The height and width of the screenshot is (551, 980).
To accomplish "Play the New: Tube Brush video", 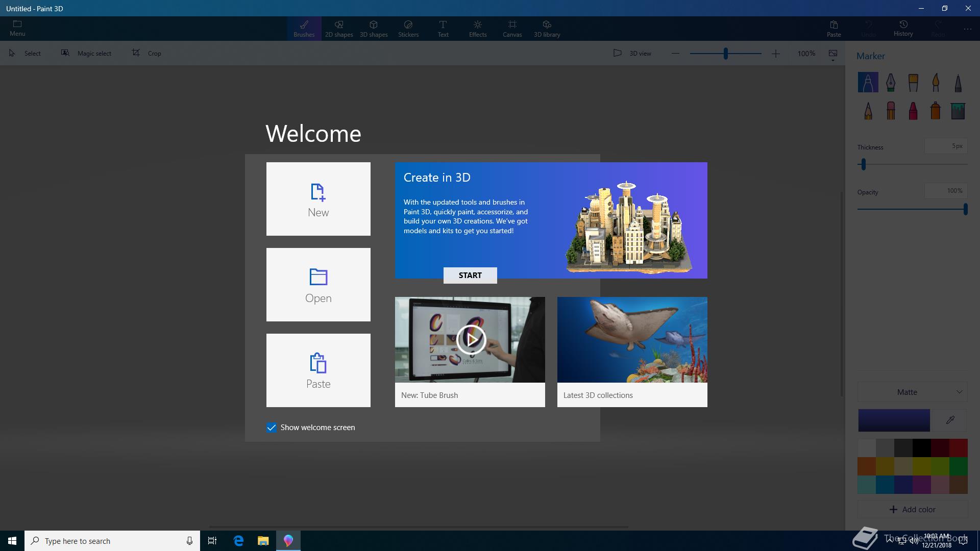I will click(x=470, y=339).
